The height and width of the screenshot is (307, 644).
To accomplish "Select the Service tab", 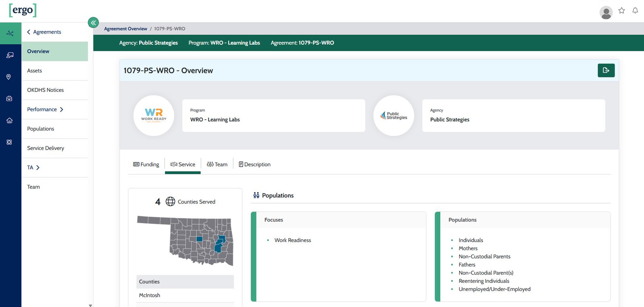I will point(183,164).
